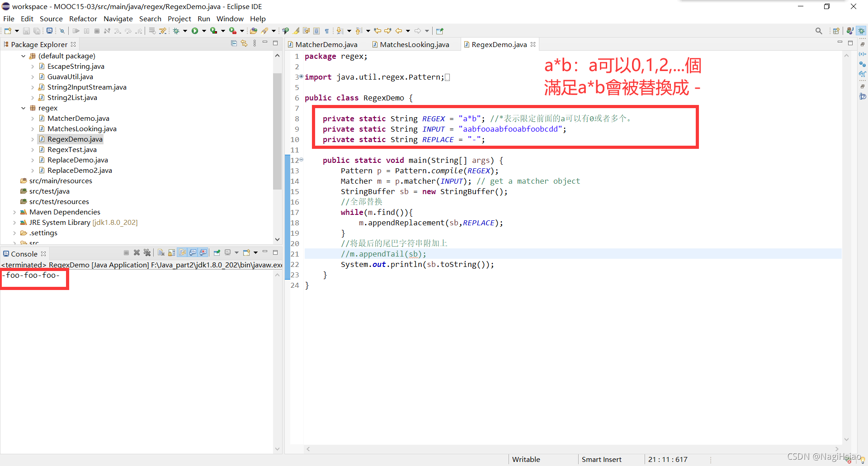This screenshot has height=466, width=868.
Task: Click the green Run button in toolbar
Action: tap(195, 31)
